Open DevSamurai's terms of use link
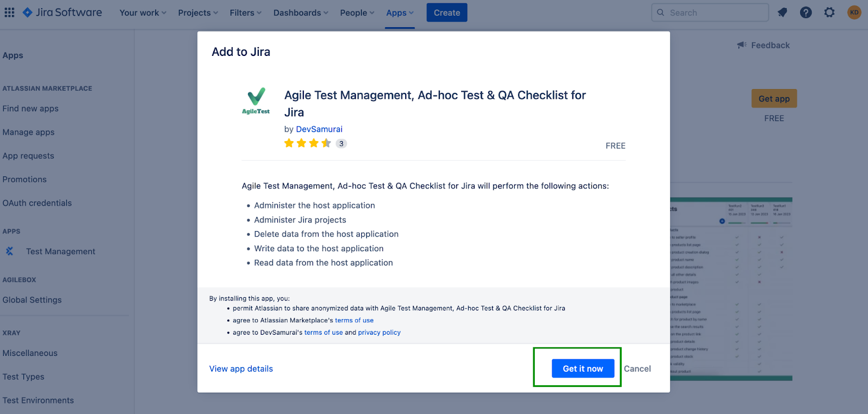Screen dimensions: 868x414 (323, 333)
